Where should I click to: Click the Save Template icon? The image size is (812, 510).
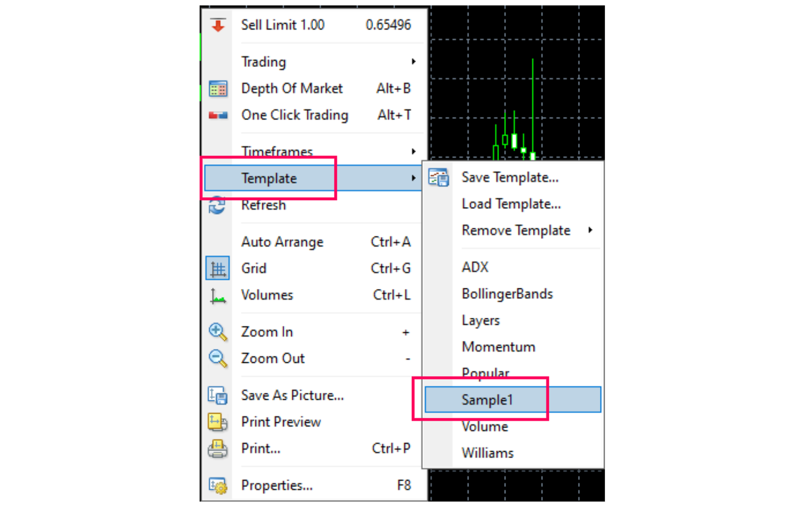point(438,178)
